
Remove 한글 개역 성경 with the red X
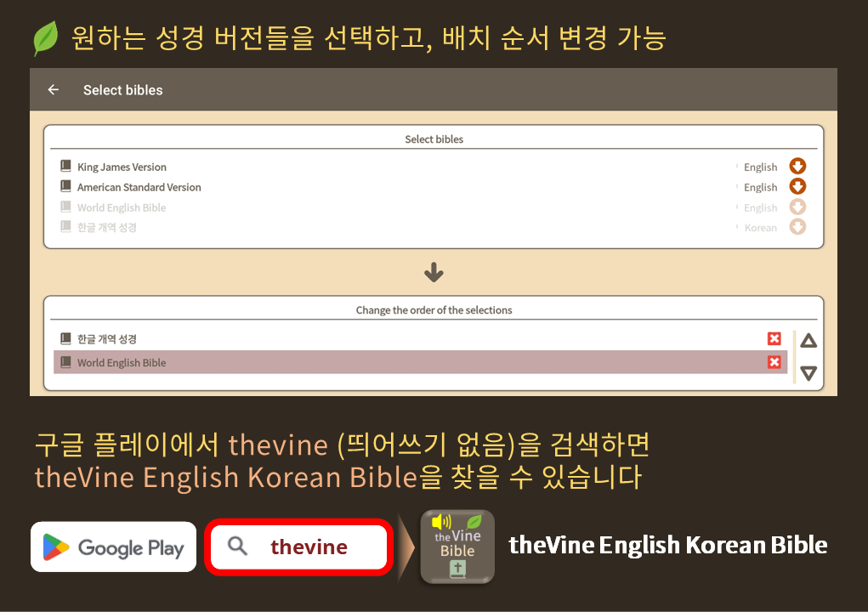point(774,338)
